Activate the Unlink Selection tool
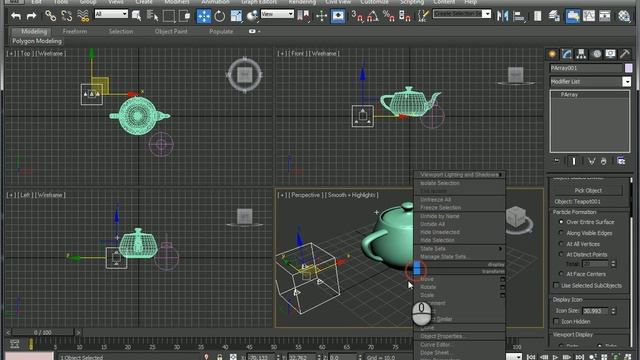 tap(67, 16)
